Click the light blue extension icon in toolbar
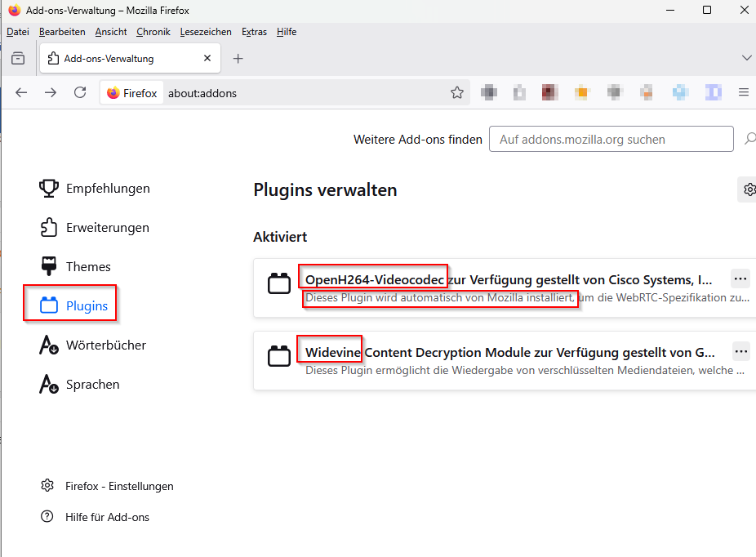 pyautogui.click(x=680, y=92)
